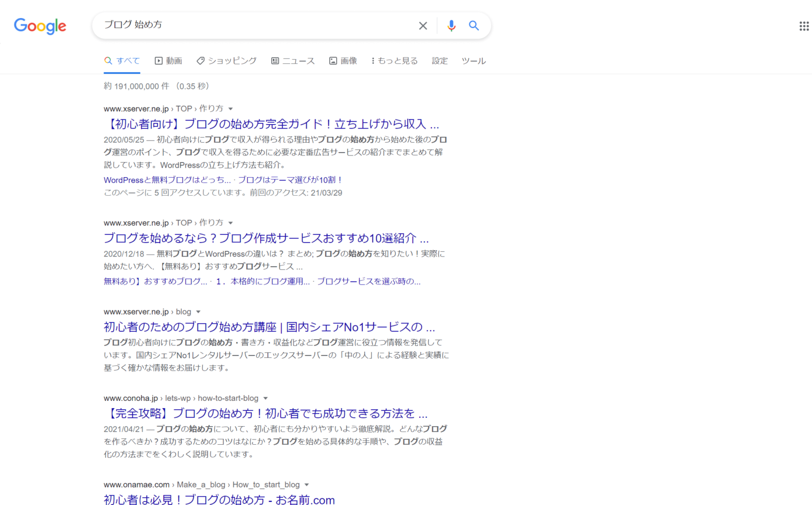The width and height of the screenshot is (812, 505).
Task: Click the URL text www.conoha.jp
Action: (131, 398)
